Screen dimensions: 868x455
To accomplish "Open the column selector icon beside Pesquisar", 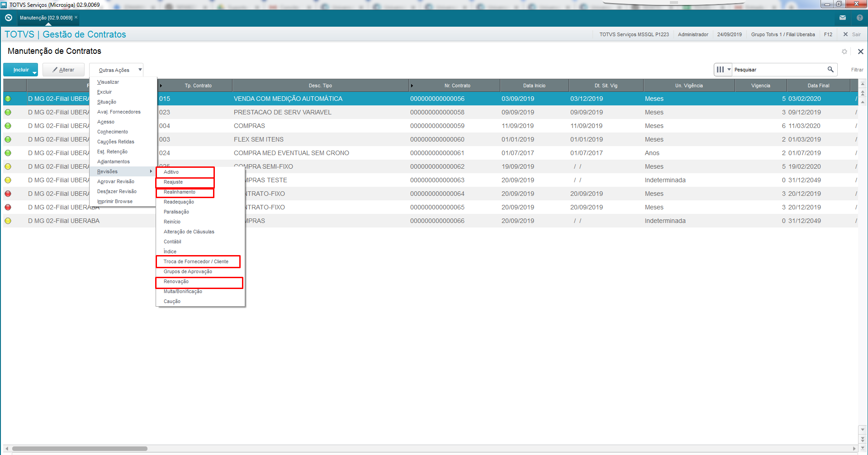I will [723, 70].
